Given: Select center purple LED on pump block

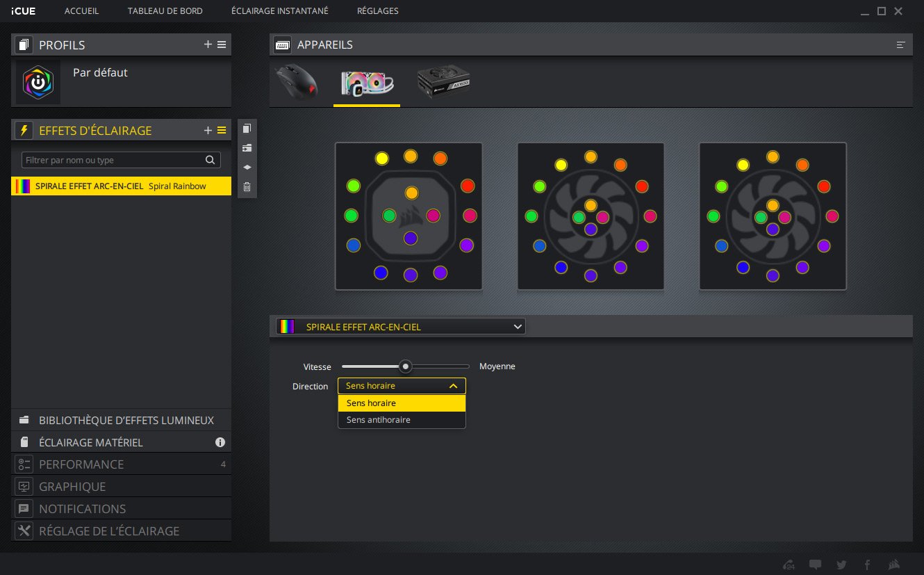Looking at the screenshot, I should click(410, 238).
